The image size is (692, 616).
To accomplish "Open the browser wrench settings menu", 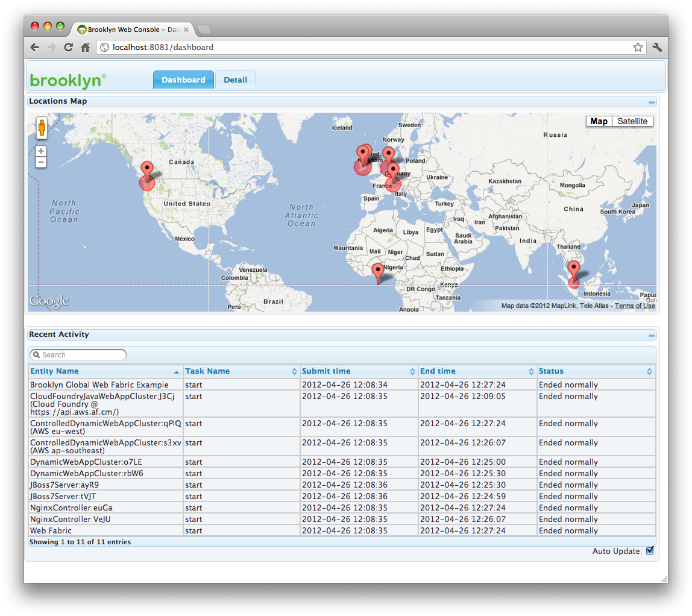I will tap(657, 48).
